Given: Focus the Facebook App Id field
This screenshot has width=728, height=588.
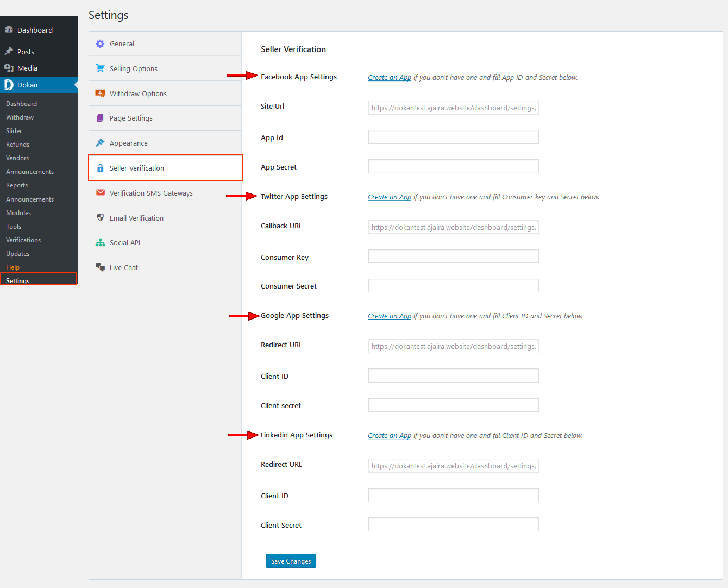Looking at the screenshot, I should pos(454,137).
